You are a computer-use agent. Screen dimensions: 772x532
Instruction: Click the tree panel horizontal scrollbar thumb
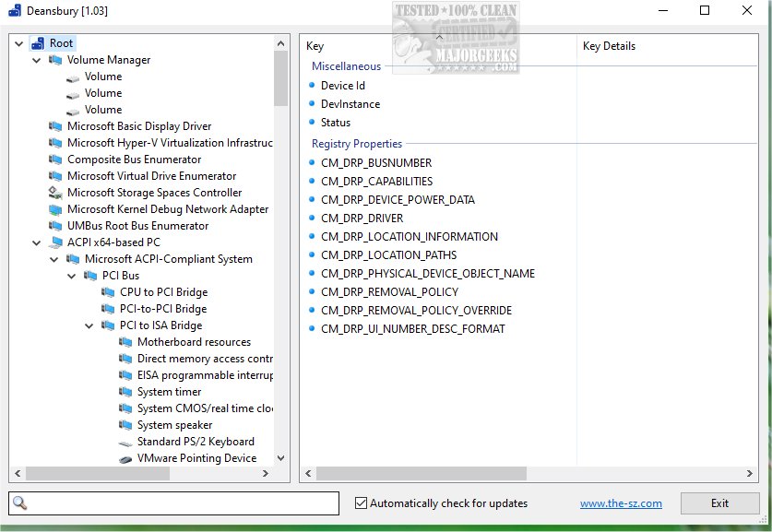(x=98, y=473)
